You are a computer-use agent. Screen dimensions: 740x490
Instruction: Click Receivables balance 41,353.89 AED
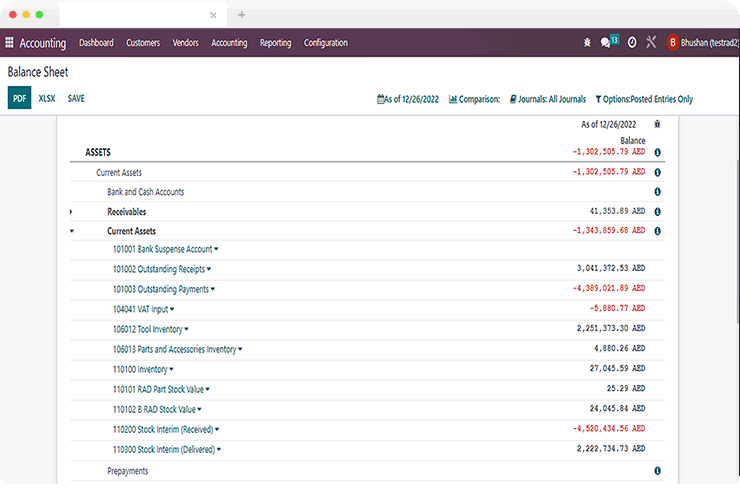point(617,211)
